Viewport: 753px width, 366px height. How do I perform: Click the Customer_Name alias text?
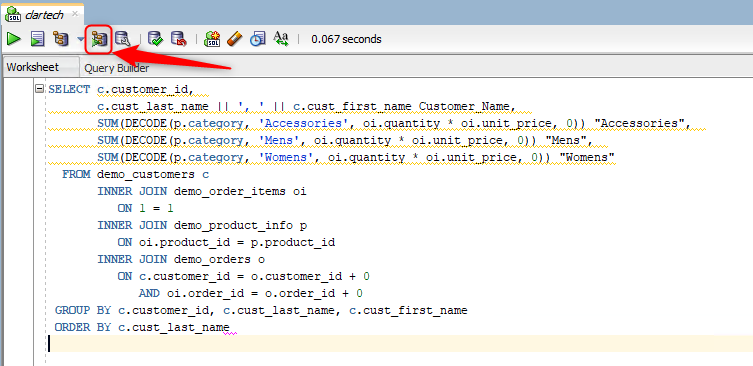[464, 106]
